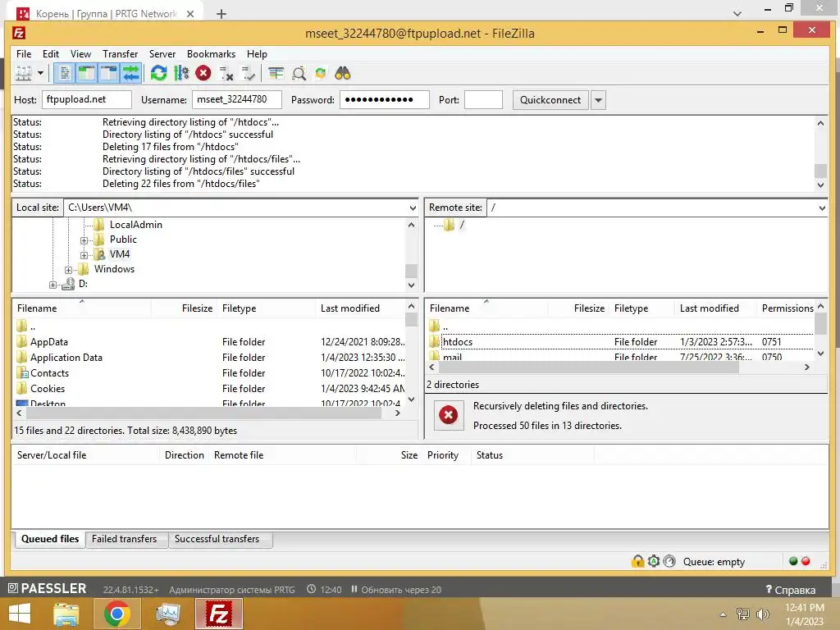The height and width of the screenshot is (630, 840).
Task: Open the Server menu
Action: coord(162,54)
